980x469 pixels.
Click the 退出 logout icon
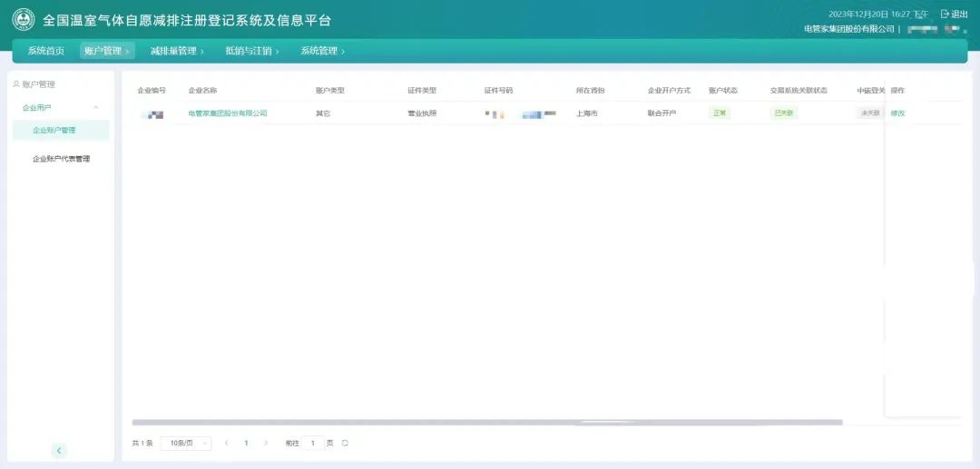(945, 15)
